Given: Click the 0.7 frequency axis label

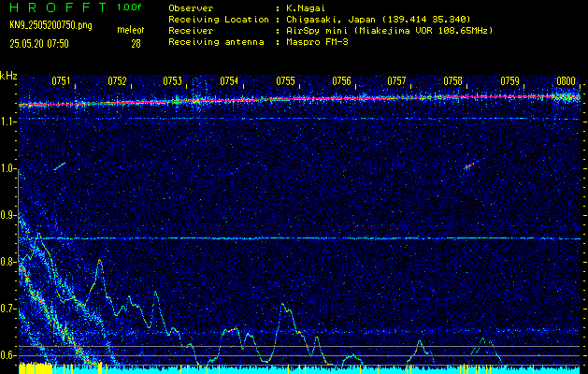Looking at the screenshot, I should click(x=7, y=309).
